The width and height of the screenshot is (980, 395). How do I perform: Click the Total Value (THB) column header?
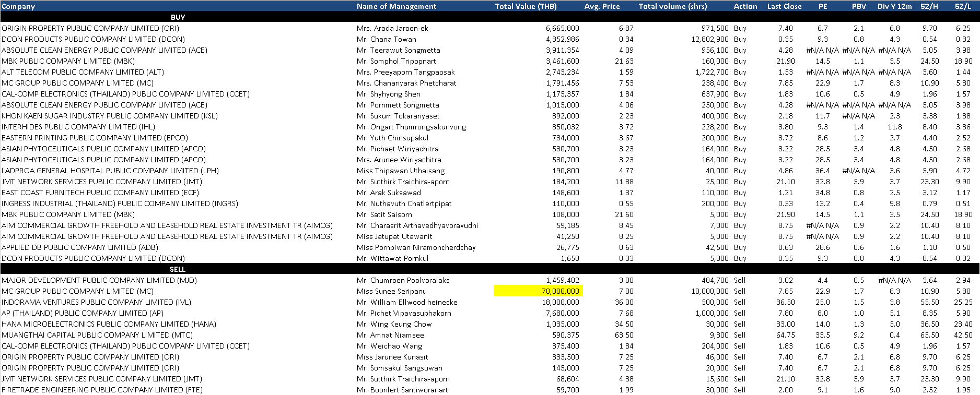click(526, 6)
